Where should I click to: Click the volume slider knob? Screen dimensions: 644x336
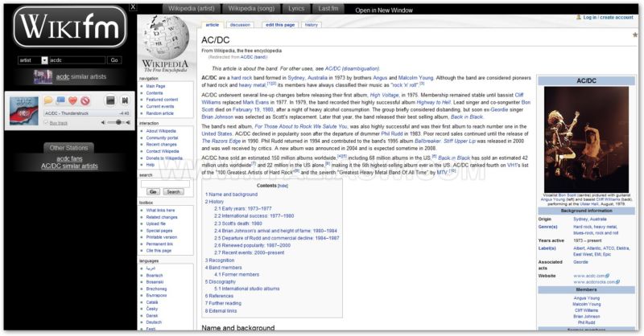[x=118, y=122]
